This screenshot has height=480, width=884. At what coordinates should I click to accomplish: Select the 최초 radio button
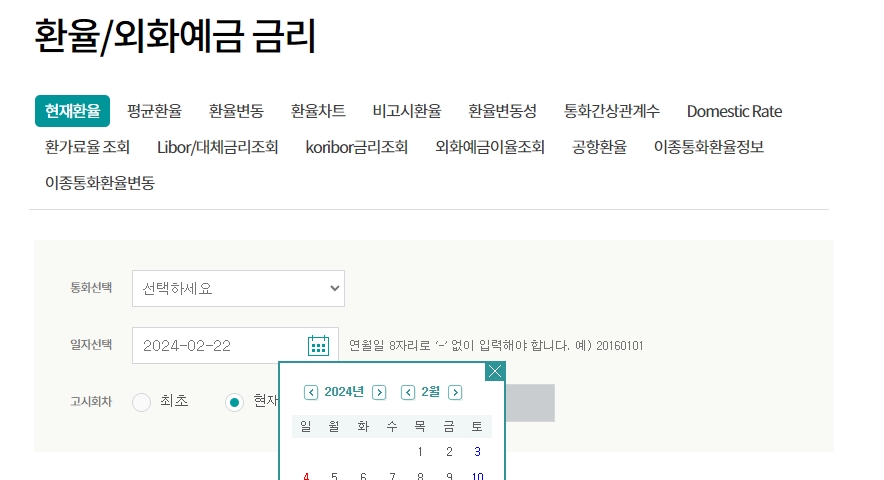click(142, 402)
